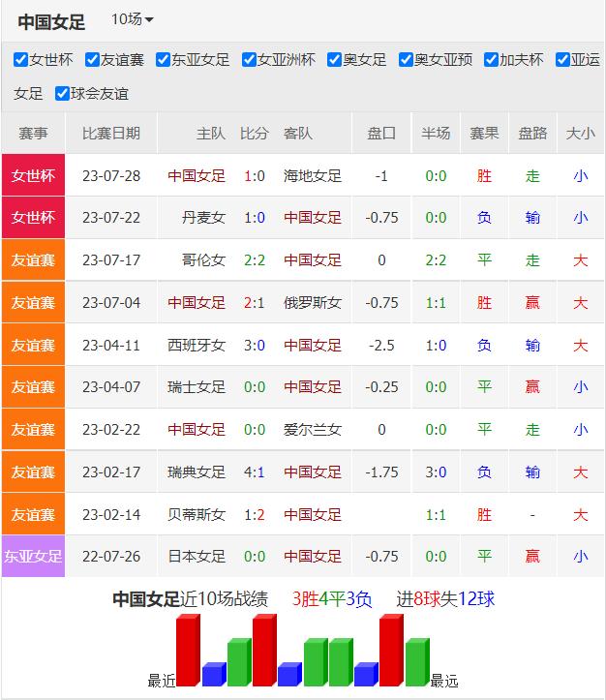Click handicap value -2.5
Viewport: 606px width, 700px height.
(x=381, y=345)
